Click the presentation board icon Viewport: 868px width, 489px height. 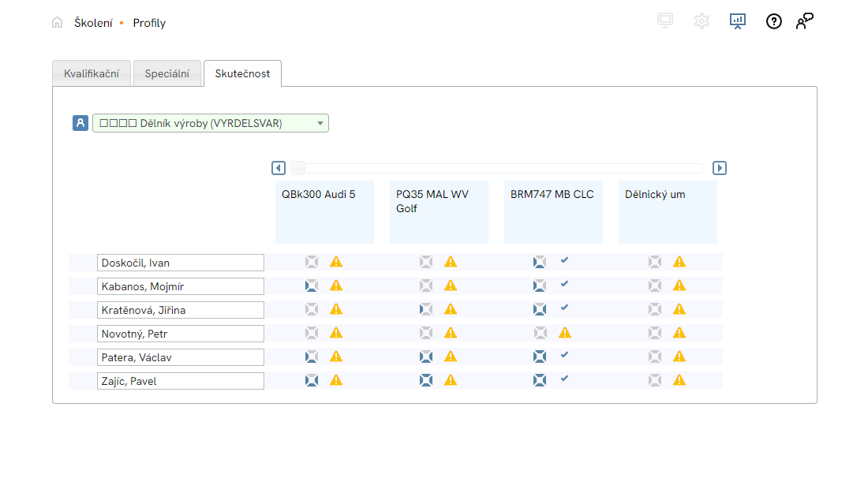coord(738,21)
